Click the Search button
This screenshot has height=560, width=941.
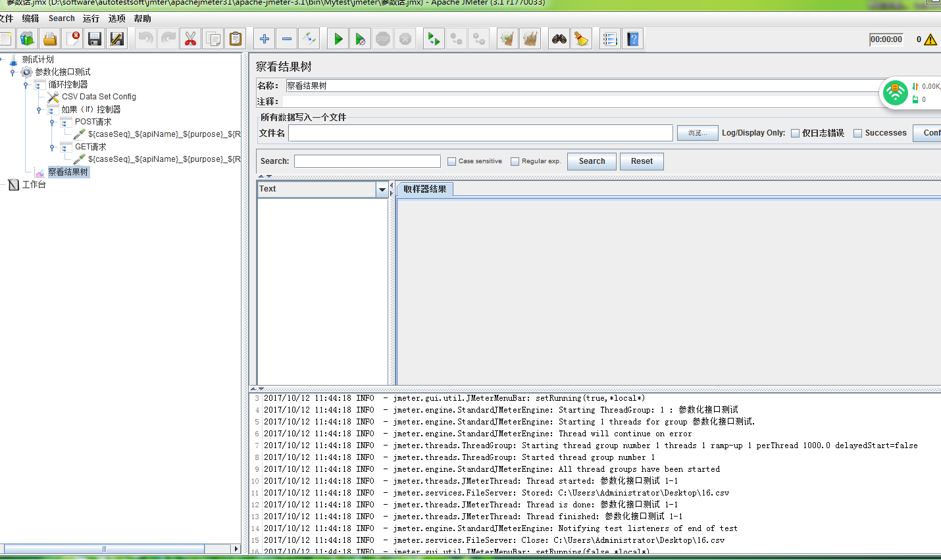click(x=592, y=161)
